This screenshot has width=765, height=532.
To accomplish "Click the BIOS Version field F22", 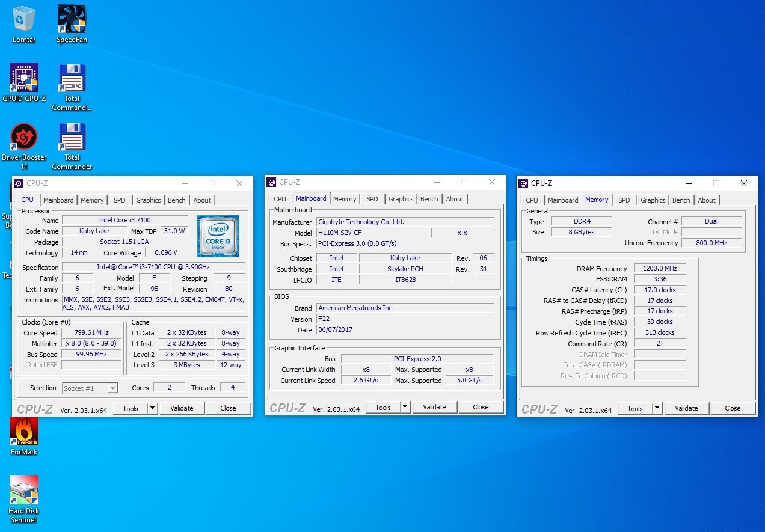I will [405, 319].
